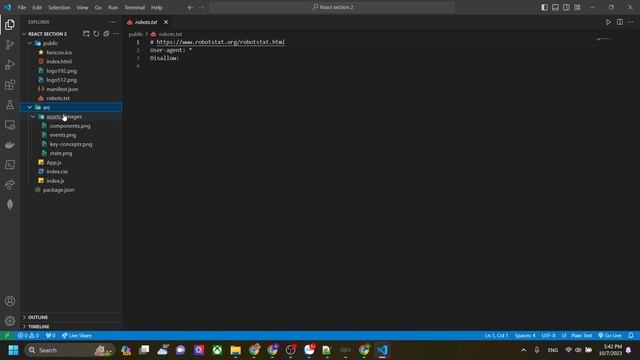Open the Help menu
This screenshot has height=360, width=640.
click(x=157, y=7)
